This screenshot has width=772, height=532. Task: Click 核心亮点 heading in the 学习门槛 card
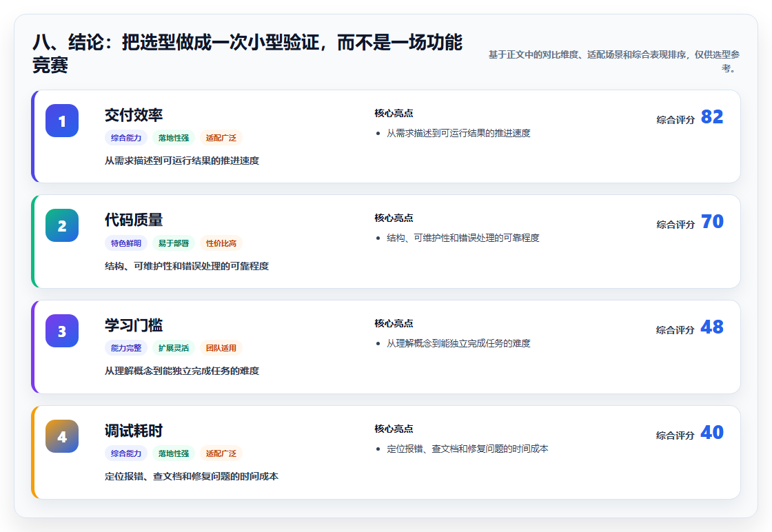coord(394,323)
